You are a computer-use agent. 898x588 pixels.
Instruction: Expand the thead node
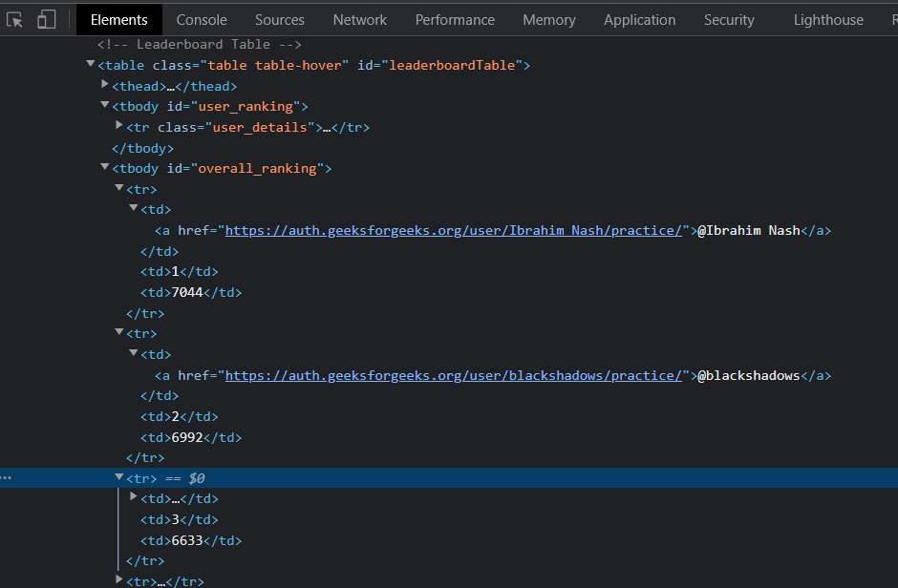click(105, 84)
